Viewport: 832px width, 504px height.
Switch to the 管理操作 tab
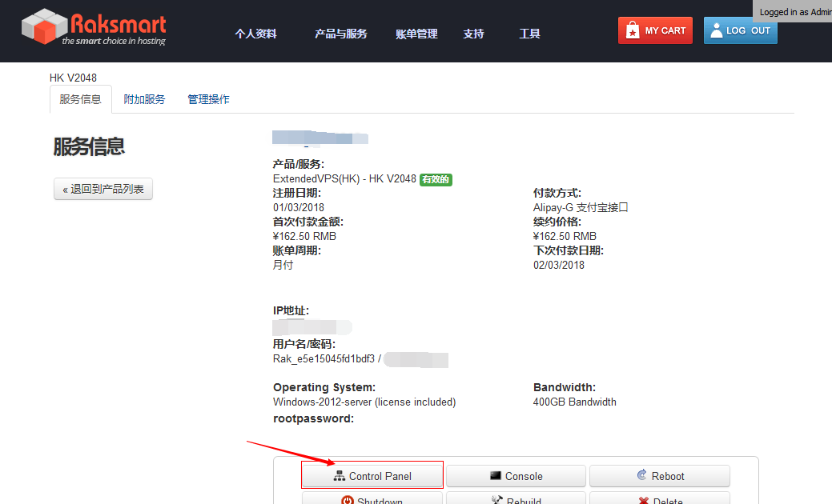pyautogui.click(x=208, y=100)
